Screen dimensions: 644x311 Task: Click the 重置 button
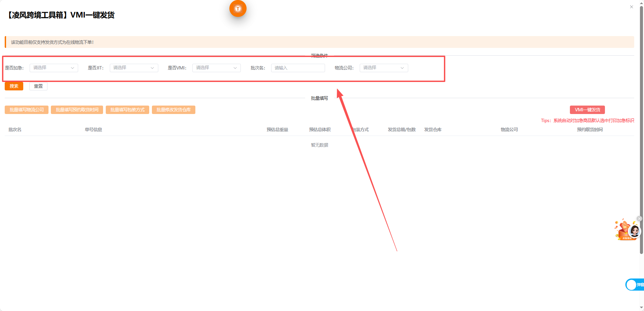tap(38, 86)
